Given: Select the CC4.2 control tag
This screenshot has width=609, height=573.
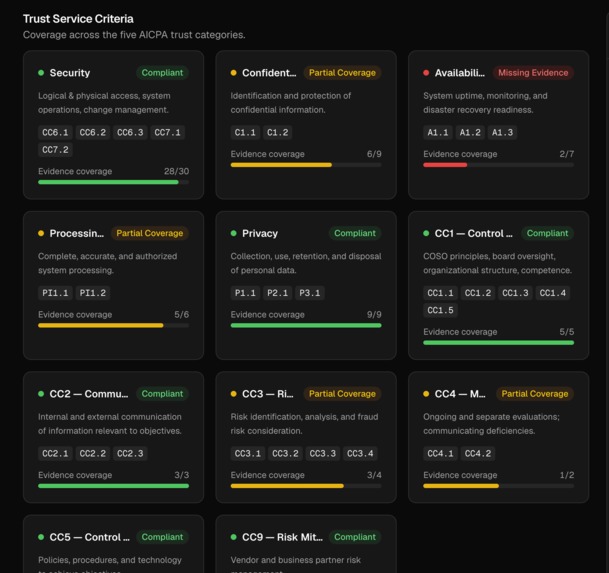Looking at the screenshot, I should pos(478,453).
